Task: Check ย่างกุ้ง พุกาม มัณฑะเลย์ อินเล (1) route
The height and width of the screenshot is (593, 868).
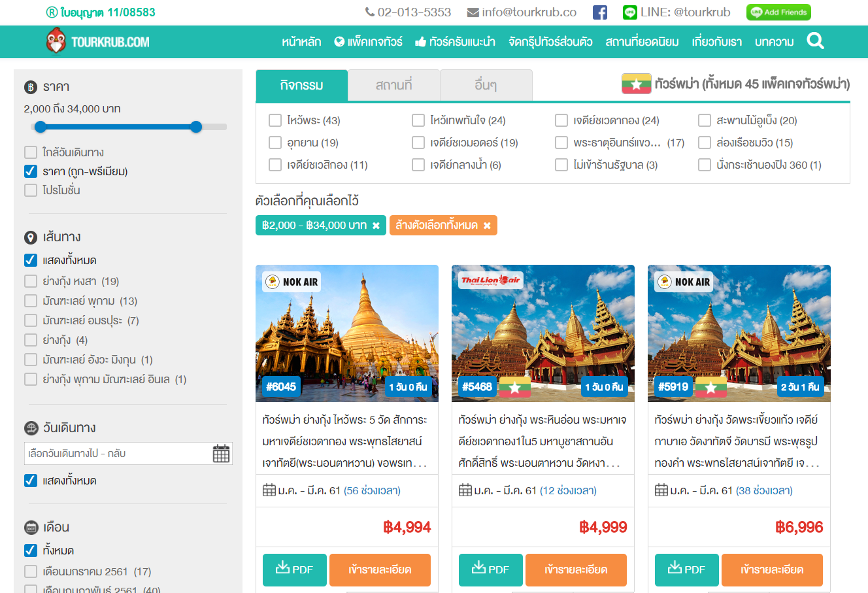Action: tap(31, 379)
